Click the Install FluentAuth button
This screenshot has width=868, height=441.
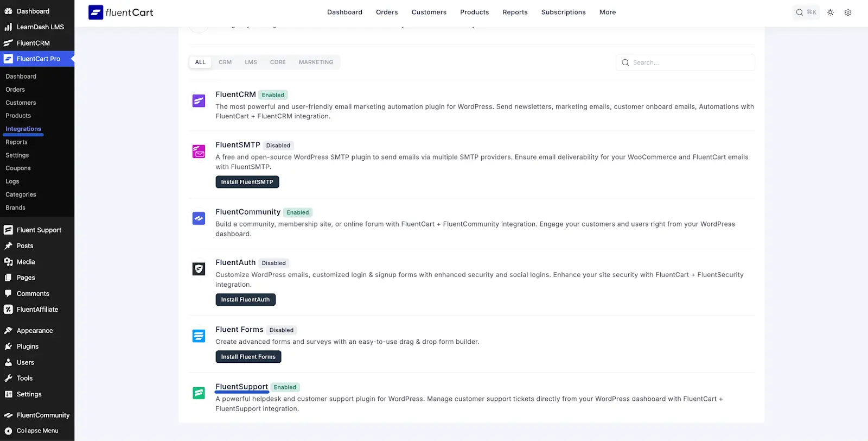pyautogui.click(x=245, y=300)
